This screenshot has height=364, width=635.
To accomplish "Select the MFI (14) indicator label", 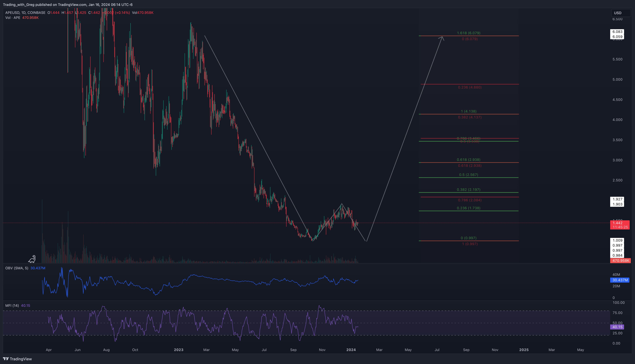I will coord(12,305).
